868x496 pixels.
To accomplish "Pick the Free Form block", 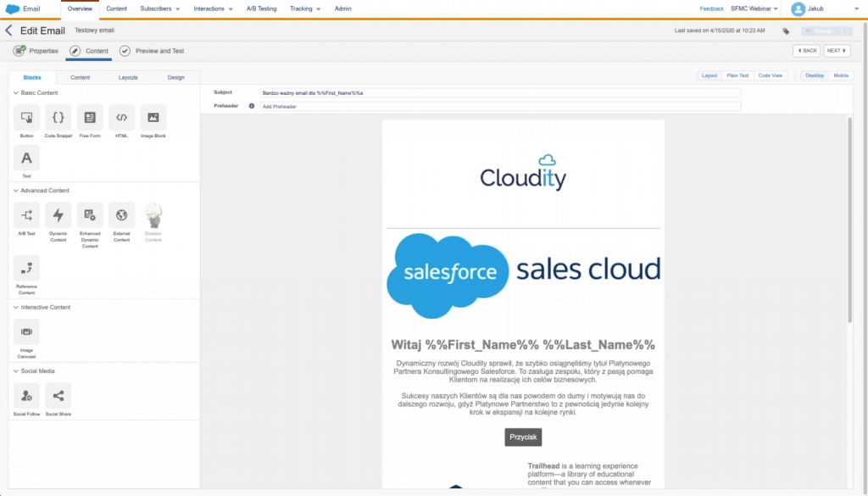I will (90, 117).
